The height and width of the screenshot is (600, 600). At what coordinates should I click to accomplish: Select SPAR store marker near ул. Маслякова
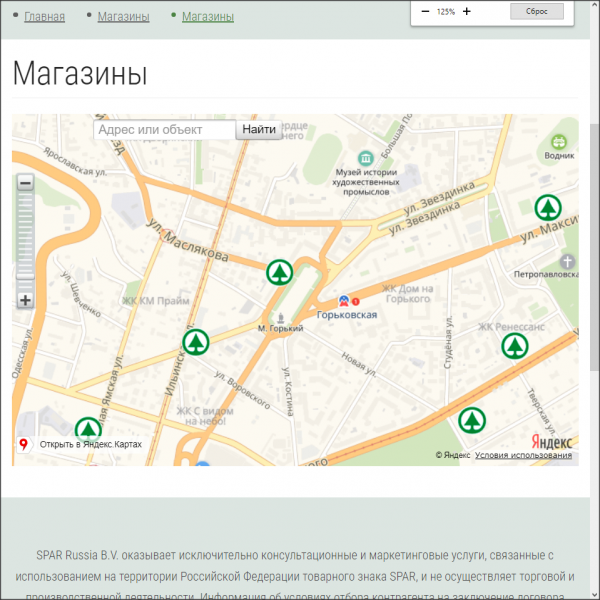(x=279, y=272)
